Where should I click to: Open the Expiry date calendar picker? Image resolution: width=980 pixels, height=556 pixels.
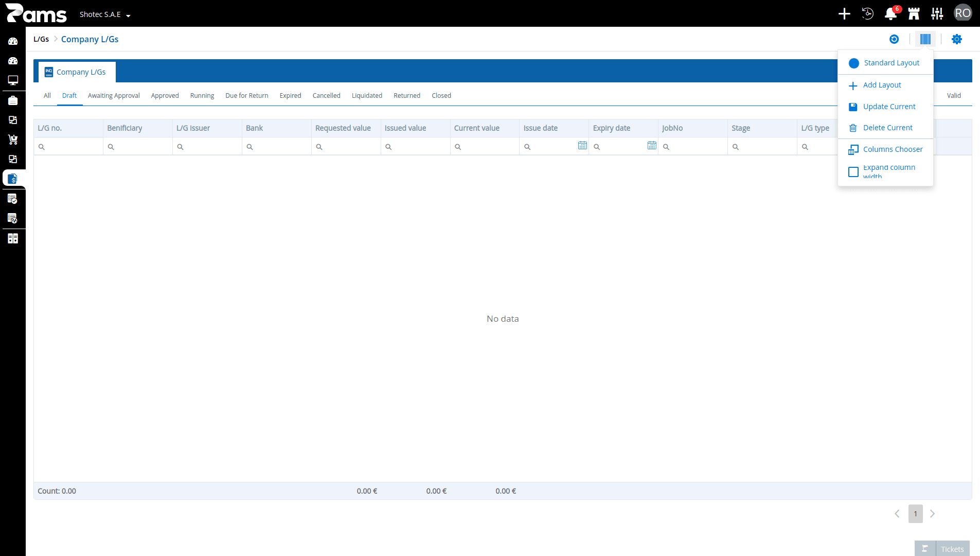[652, 146]
